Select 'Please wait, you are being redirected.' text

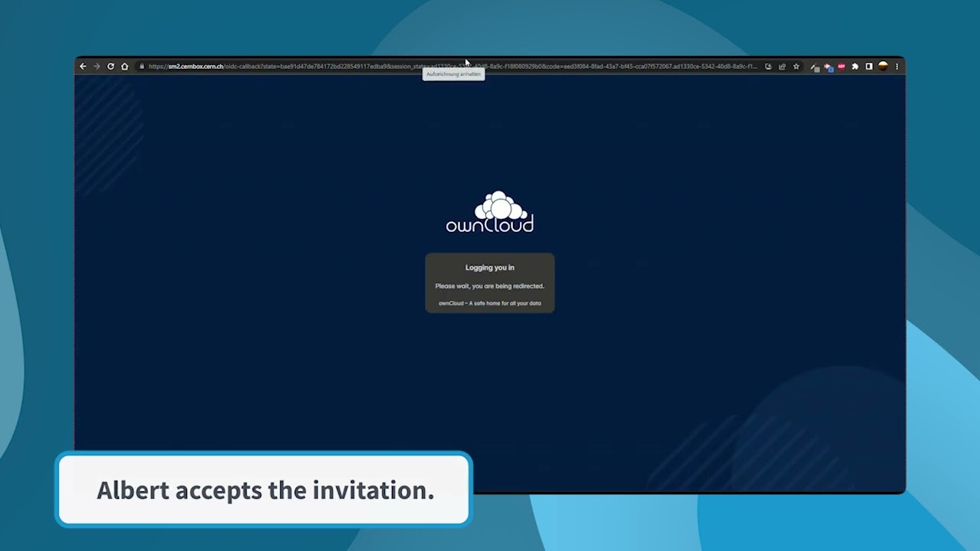pos(490,286)
